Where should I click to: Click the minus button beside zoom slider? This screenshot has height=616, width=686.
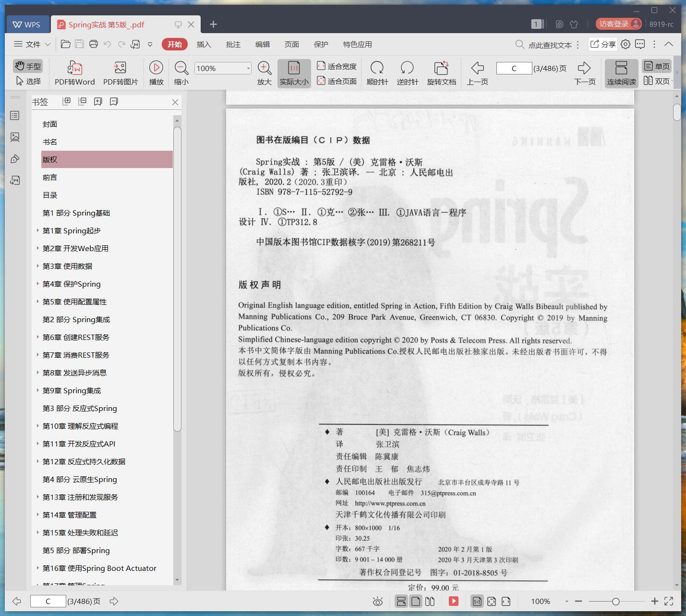578,601
